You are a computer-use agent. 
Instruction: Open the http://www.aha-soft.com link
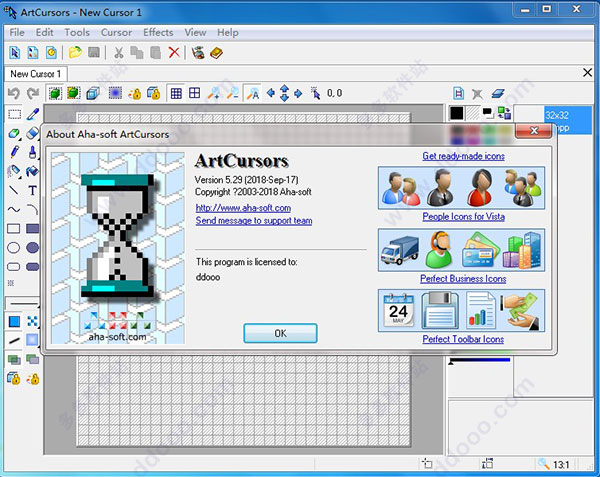[x=243, y=208]
